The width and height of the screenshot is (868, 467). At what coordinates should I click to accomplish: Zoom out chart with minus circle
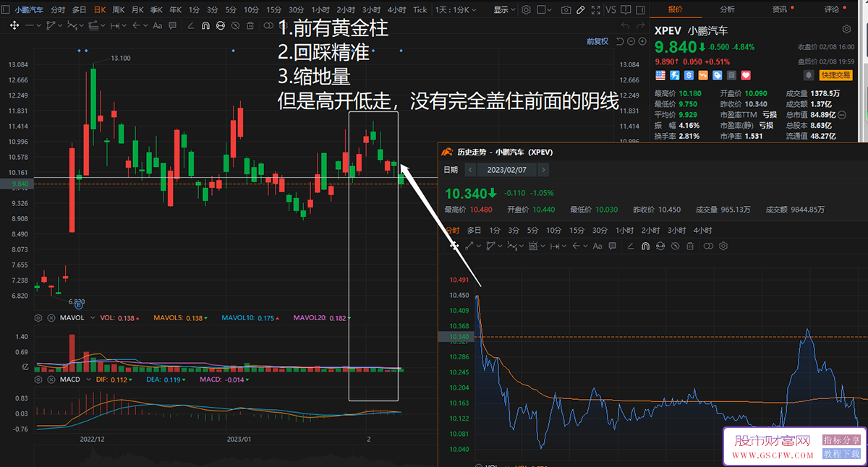(631, 41)
